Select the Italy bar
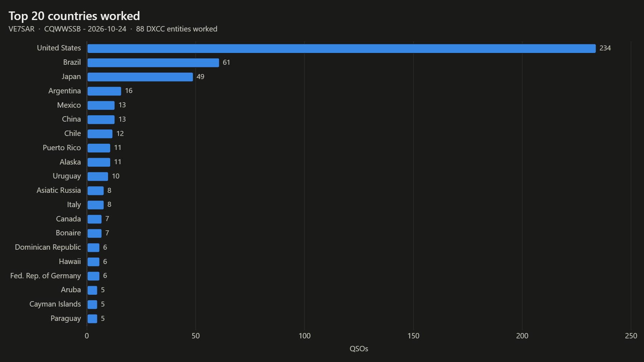The image size is (644, 362). point(96,205)
